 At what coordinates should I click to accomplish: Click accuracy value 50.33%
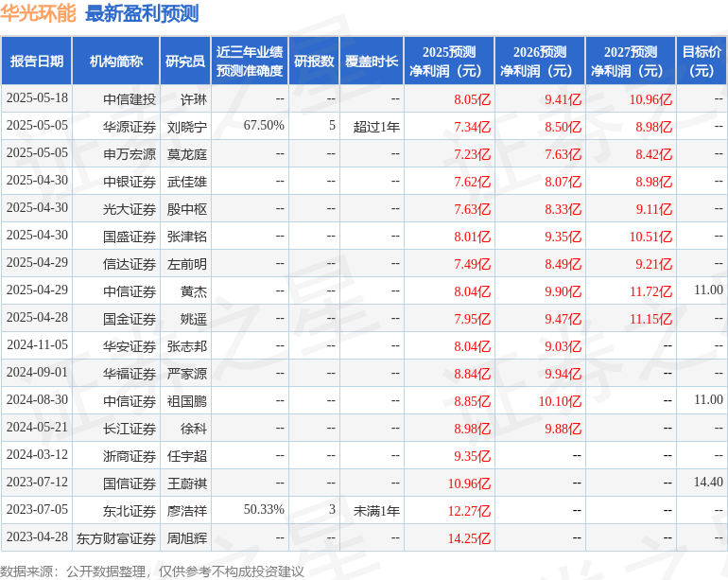[264, 509]
